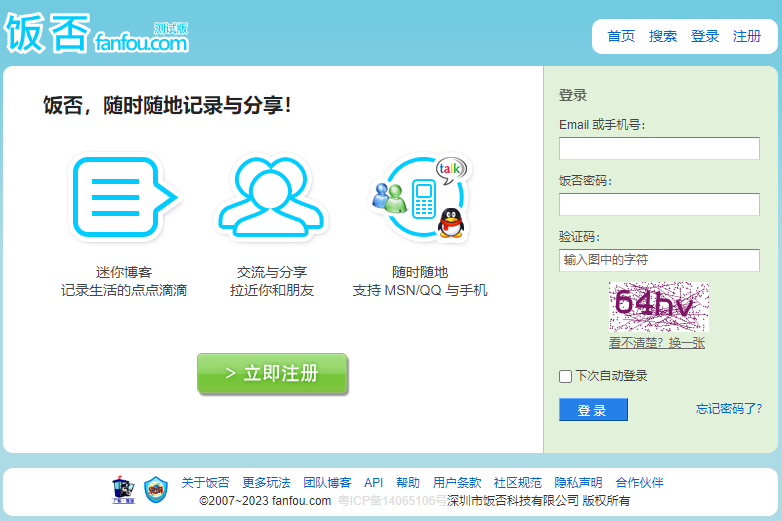Open 首页 in the top navigation
This screenshot has height=521, width=782.
[621, 36]
